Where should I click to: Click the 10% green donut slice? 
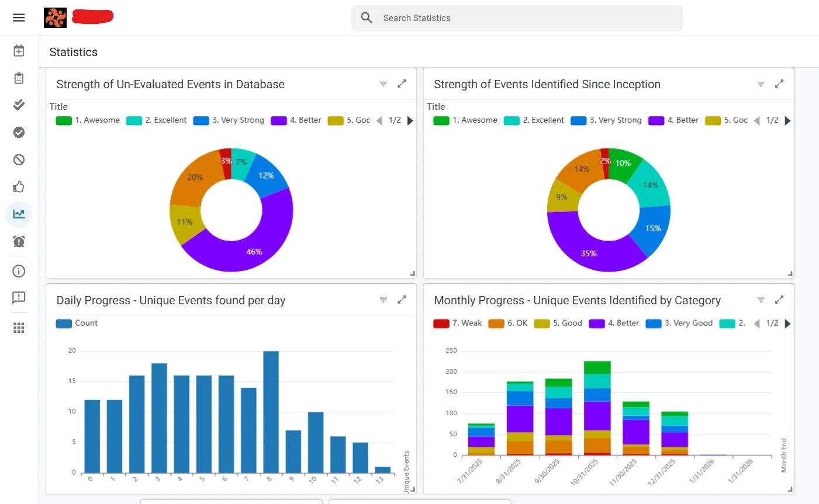[623, 164]
